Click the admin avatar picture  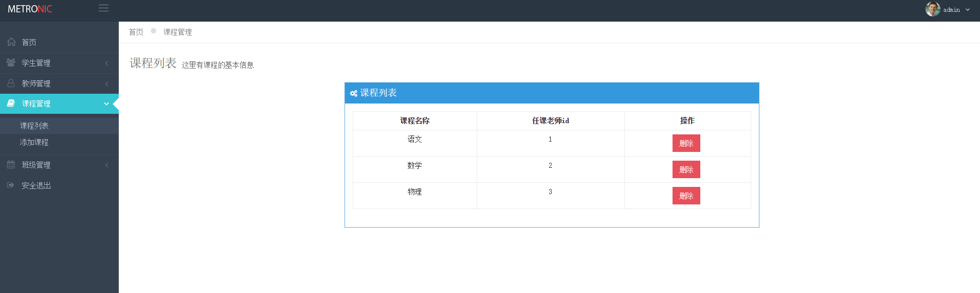point(933,9)
